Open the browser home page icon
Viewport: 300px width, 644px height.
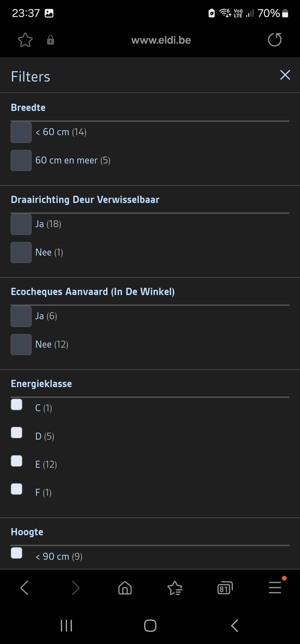pos(125,588)
